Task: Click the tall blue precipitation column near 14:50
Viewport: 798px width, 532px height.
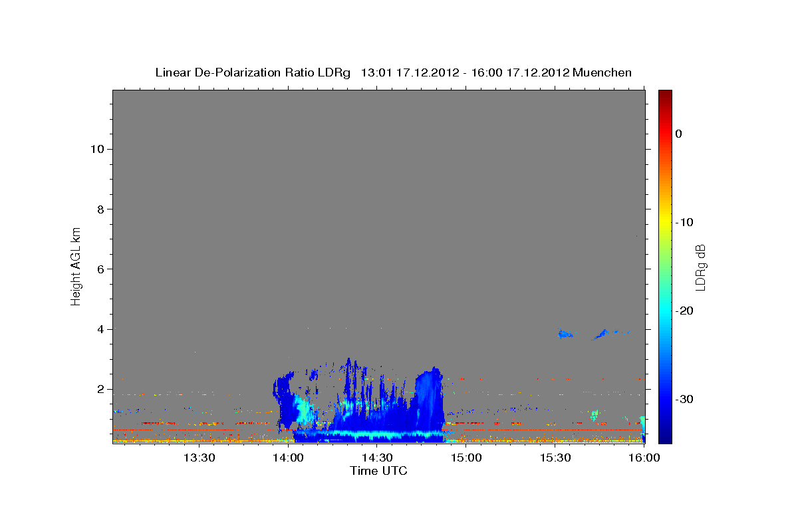Action: point(429,399)
